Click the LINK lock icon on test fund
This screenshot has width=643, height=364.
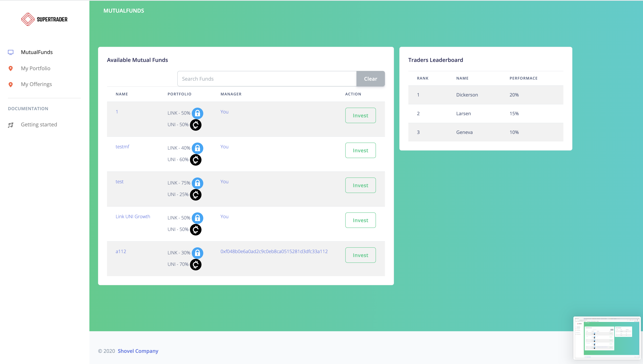point(197,183)
